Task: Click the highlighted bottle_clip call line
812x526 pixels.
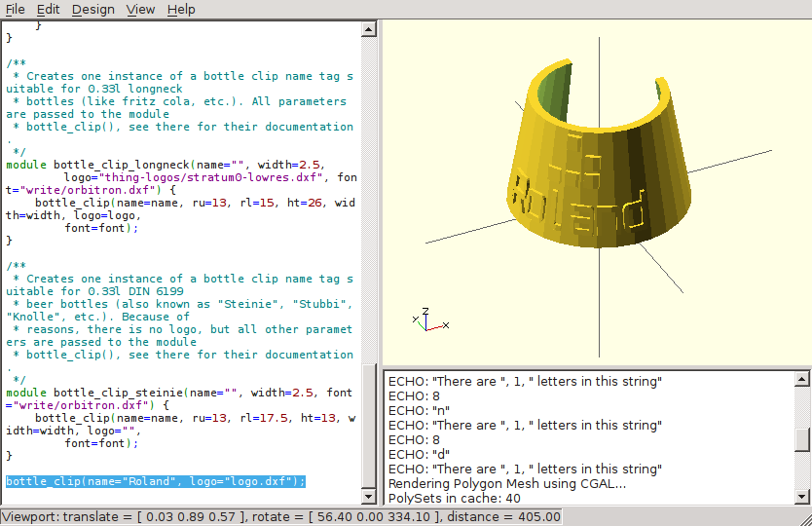Action: point(156,481)
